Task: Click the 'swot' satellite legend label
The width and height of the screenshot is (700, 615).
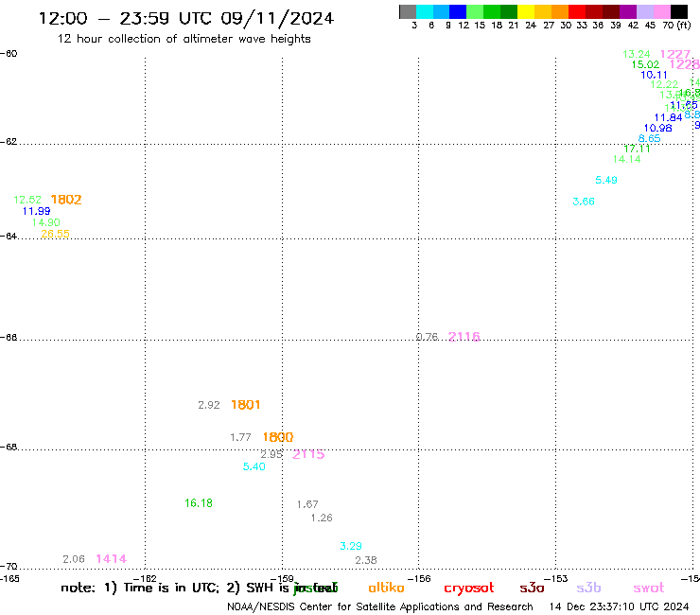Action: pyautogui.click(x=649, y=589)
